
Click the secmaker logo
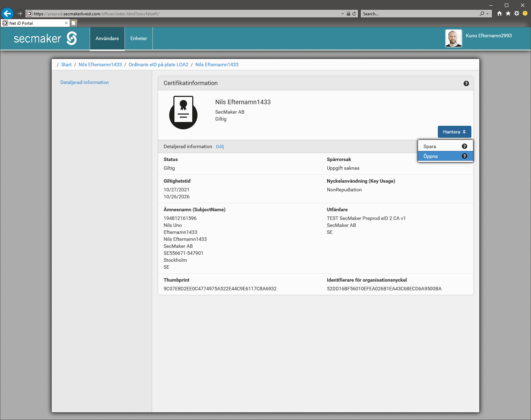pos(45,38)
